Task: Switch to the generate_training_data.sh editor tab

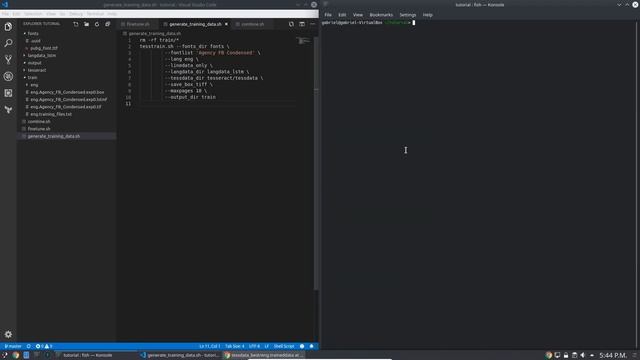Action: click(195, 24)
